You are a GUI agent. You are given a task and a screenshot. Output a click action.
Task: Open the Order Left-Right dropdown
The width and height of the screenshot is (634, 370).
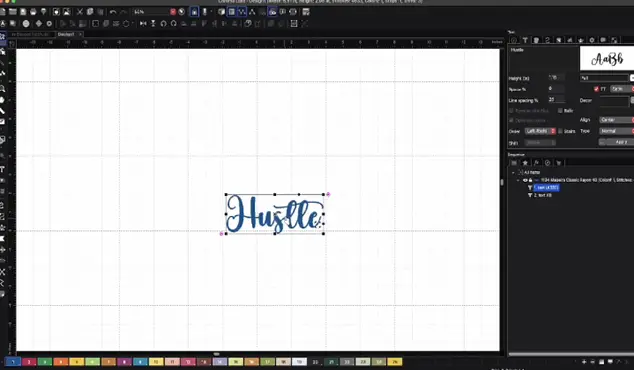click(x=541, y=131)
